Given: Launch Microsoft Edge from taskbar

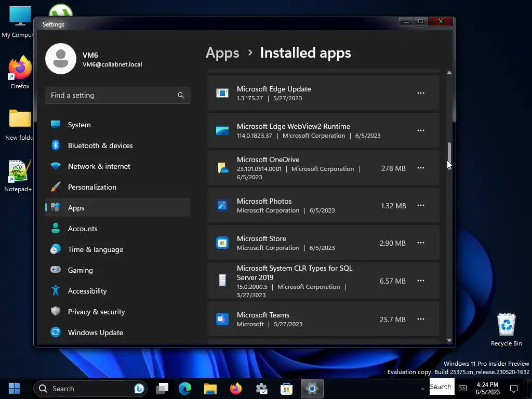Looking at the screenshot, I should point(185,389).
